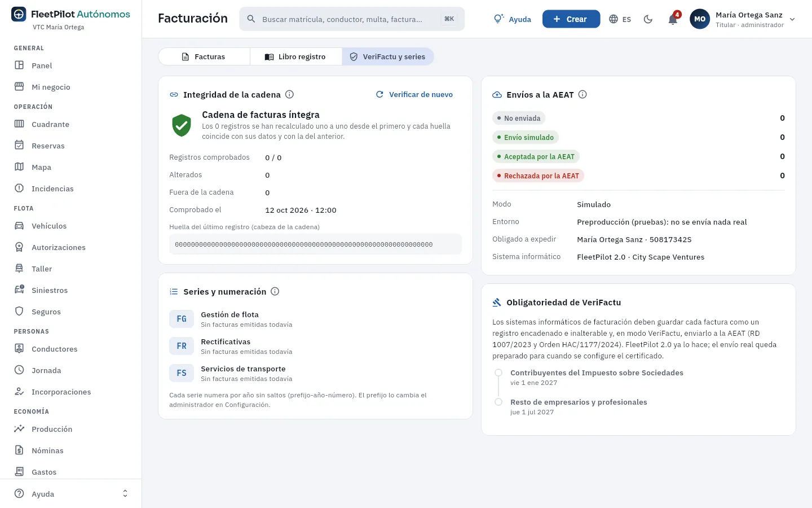Open Cuadrante in the sidebar

(x=70, y=124)
